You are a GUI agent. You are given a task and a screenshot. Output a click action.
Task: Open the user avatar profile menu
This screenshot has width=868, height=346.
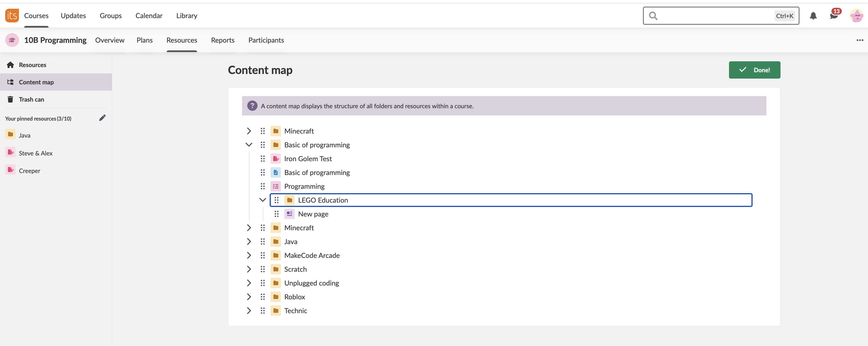pyautogui.click(x=856, y=16)
